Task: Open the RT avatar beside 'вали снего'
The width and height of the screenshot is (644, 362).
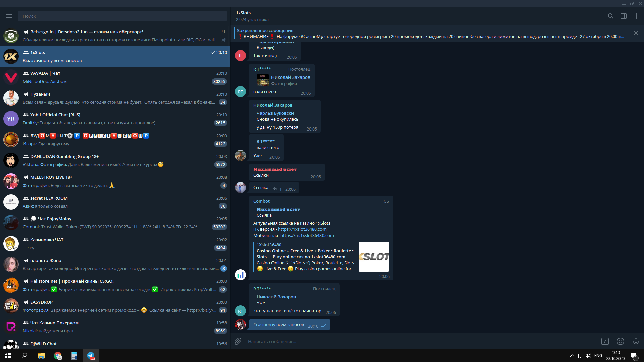Action: [x=240, y=92]
